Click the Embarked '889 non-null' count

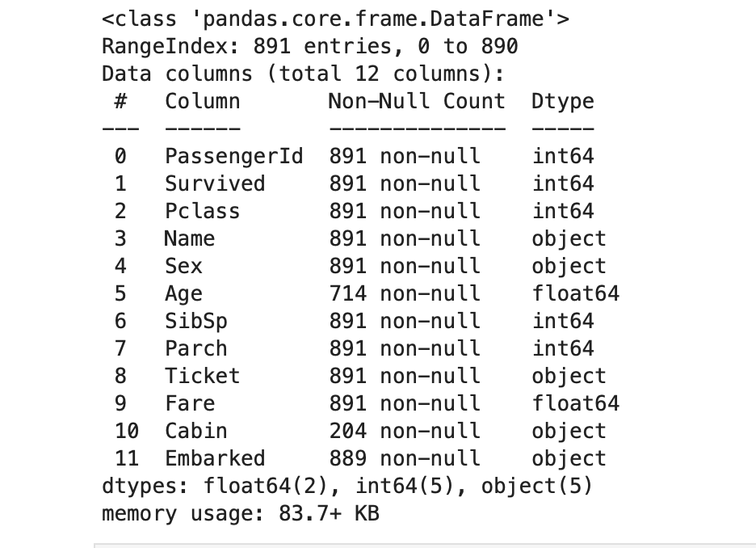coord(404,458)
